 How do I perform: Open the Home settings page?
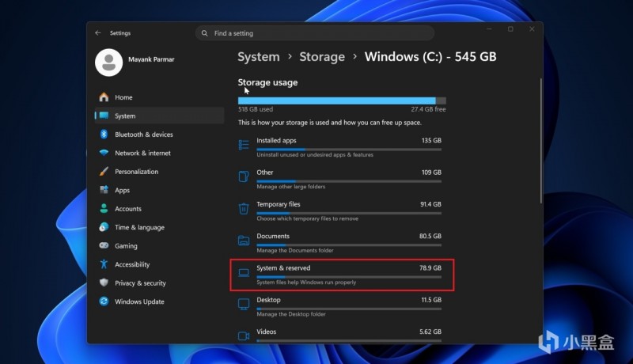pos(159,97)
